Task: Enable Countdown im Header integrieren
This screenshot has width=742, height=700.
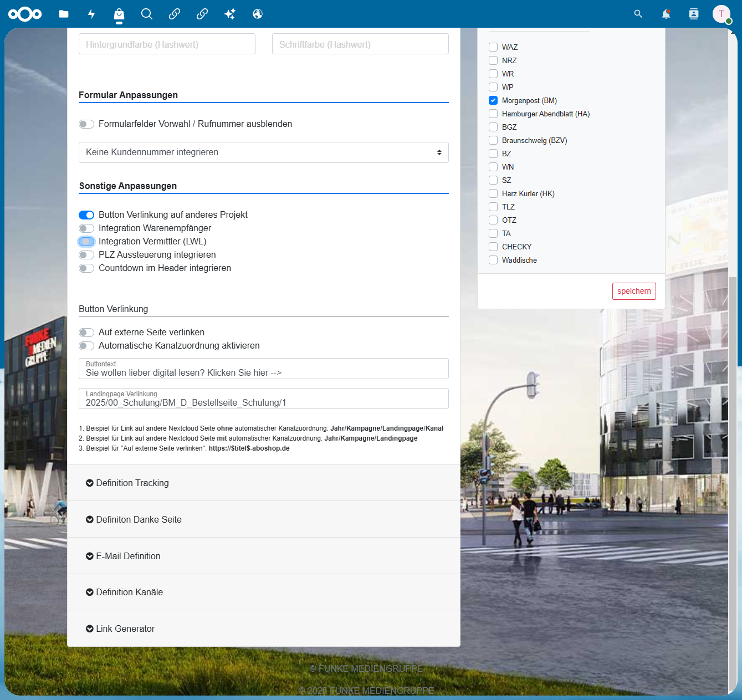Action: point(86,268)
